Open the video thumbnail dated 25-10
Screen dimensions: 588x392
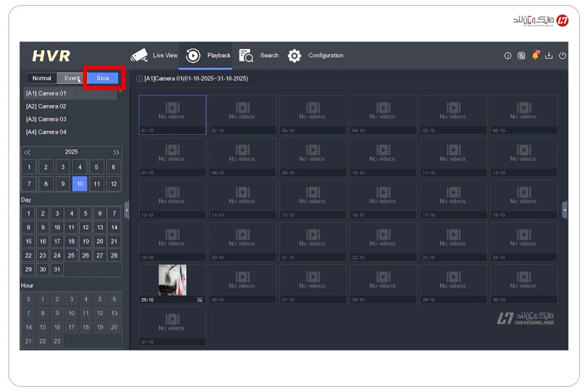[x=172, y=279]
